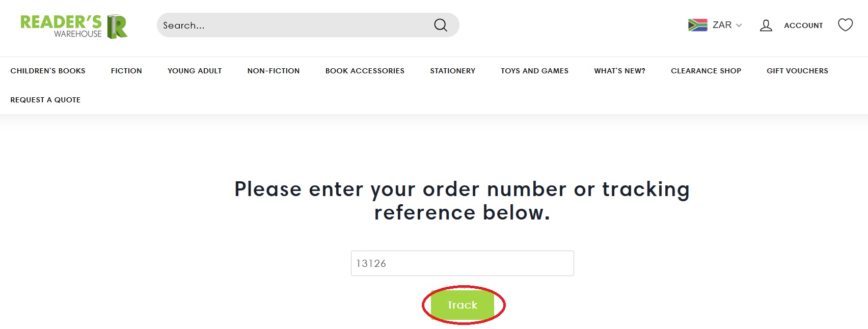
Task: Open Gift Vouchers page
Action: (797, 71)
